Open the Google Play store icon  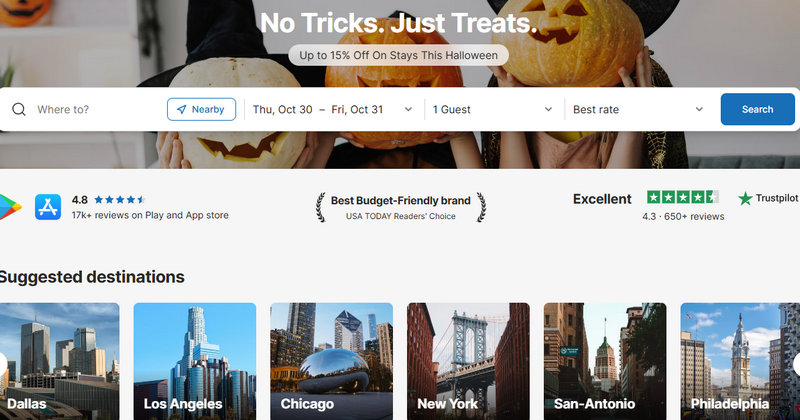click(10, 207)
